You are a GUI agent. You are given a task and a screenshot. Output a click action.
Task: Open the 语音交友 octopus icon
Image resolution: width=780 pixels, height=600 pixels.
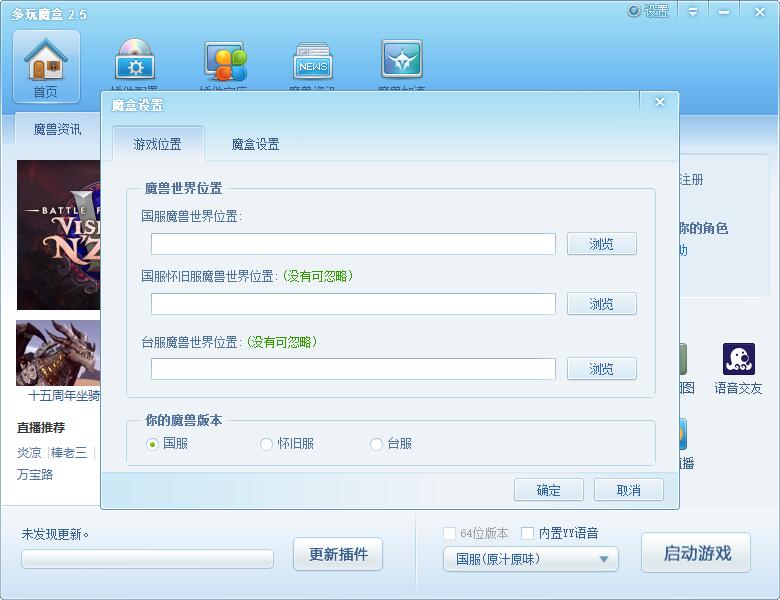coord(738,360)
